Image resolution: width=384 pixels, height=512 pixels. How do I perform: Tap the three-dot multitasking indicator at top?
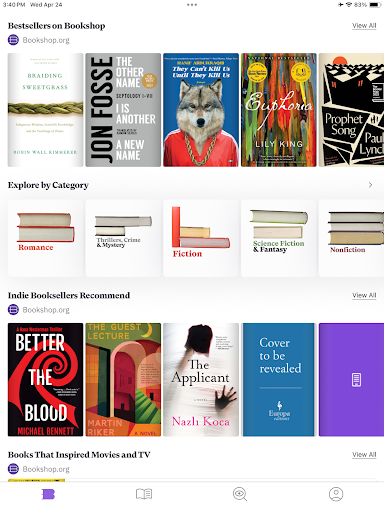192,5
